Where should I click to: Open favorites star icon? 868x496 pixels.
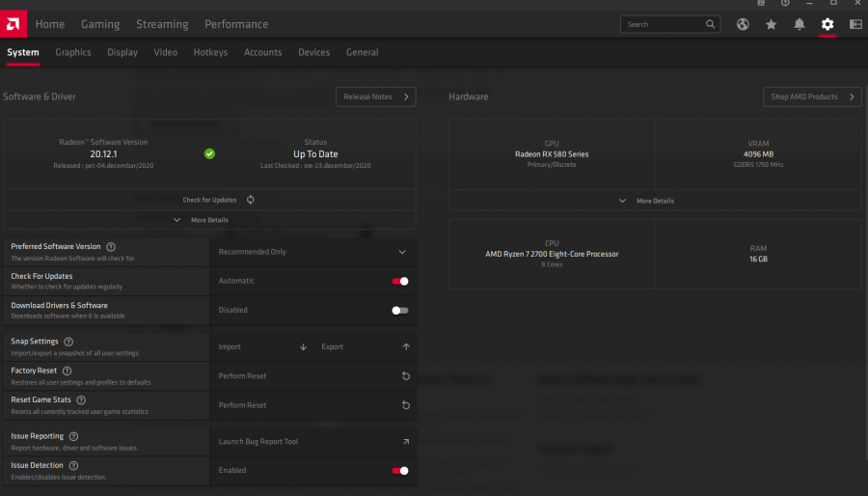click(772, 24)
